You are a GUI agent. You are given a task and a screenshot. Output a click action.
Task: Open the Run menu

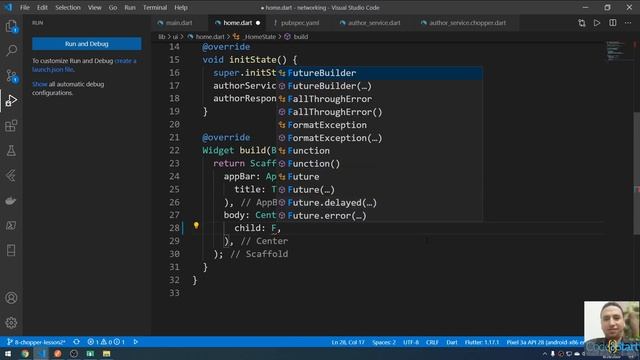[130, 7]
